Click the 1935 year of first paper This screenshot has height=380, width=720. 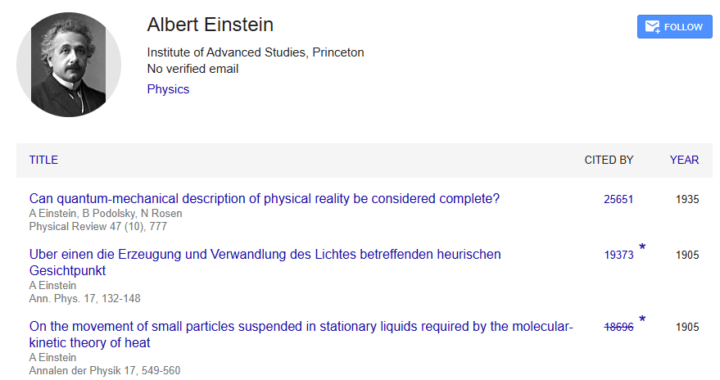click(687, 199)
